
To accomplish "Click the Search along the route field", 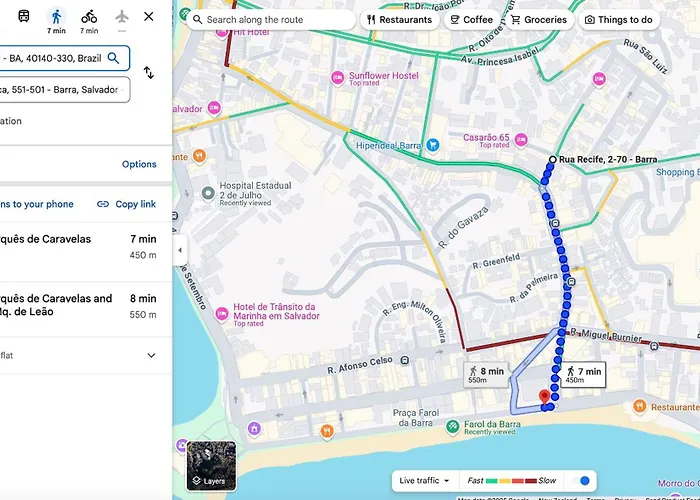I will pyautogui.click(x=271, y=20).
